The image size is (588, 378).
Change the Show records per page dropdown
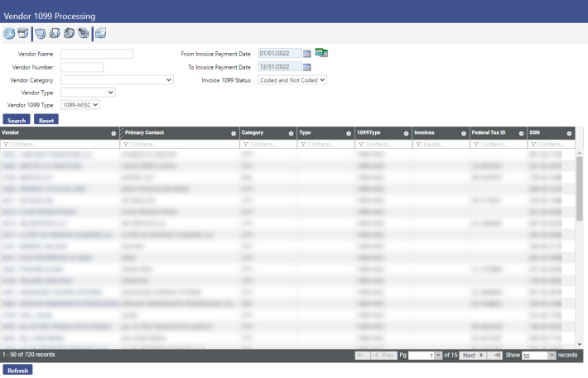tap(552, 355)
